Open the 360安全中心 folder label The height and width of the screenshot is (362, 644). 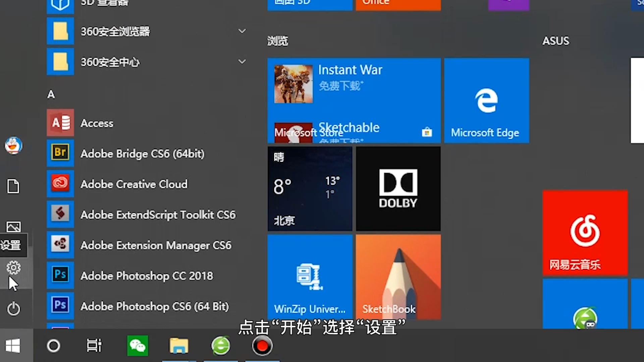click(x=110, y=62)
